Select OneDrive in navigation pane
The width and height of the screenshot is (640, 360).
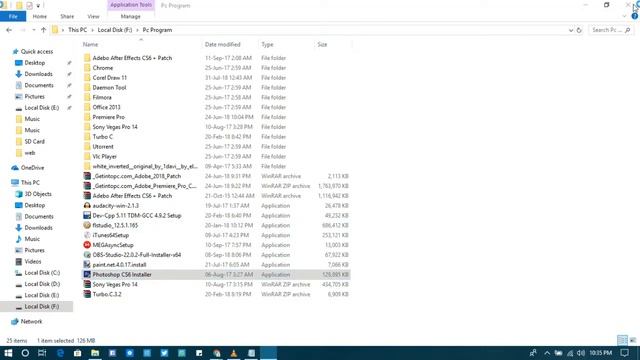click(x=32, y=168)
